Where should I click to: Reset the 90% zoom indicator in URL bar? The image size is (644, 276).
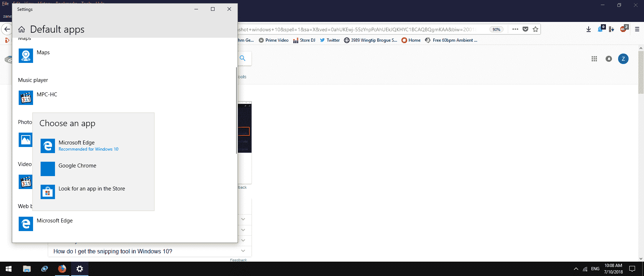(496, 29)
